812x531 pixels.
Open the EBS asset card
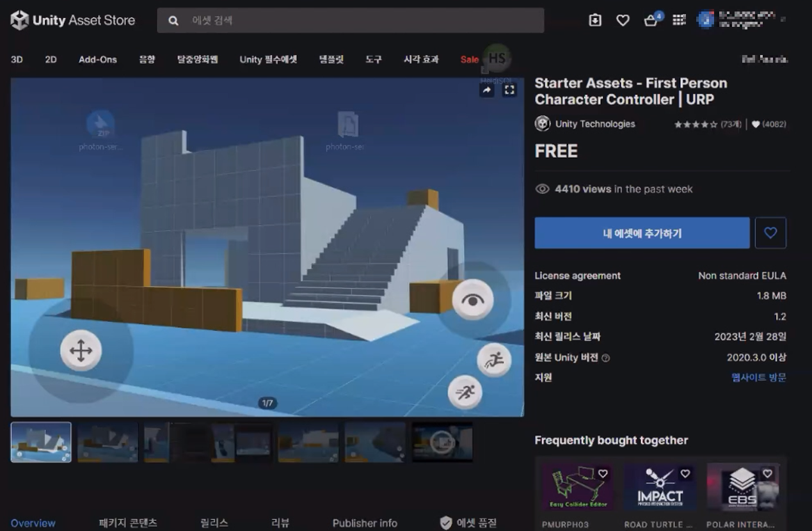coord(743,487)
